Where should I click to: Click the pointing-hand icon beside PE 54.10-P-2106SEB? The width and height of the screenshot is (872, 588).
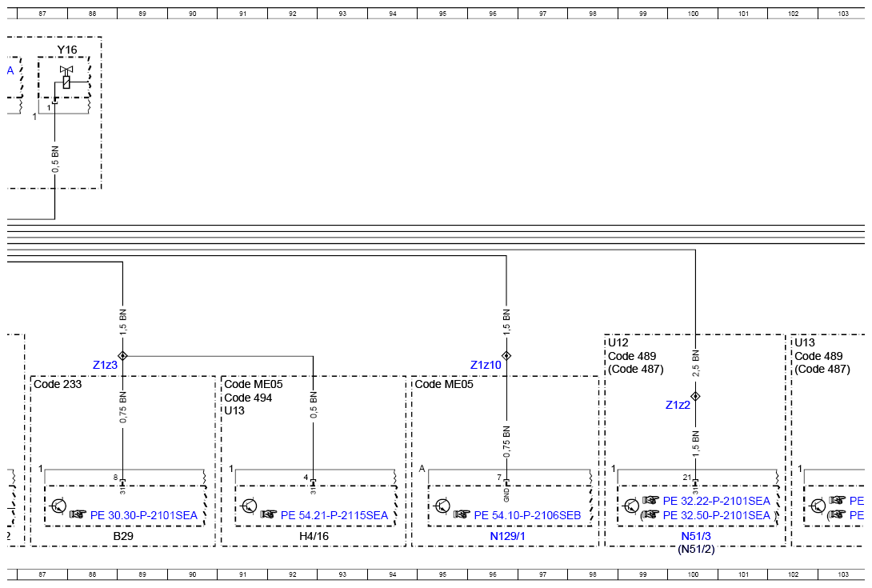tap(462, 514)
